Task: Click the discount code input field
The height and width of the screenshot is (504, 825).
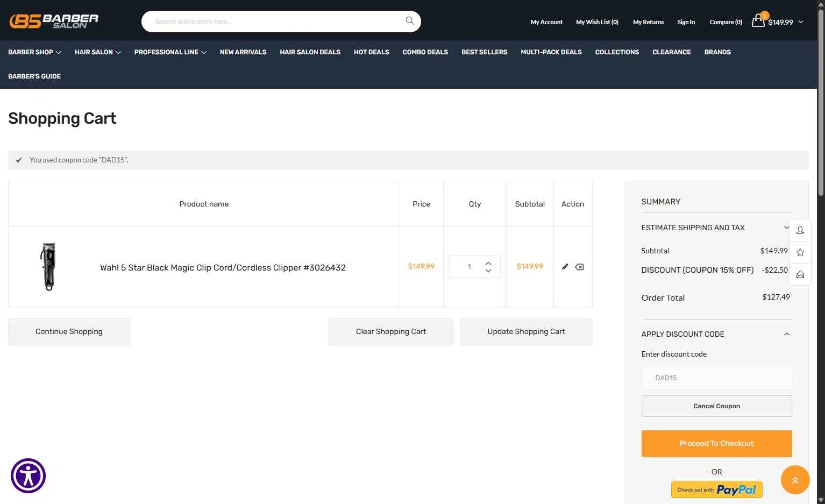Action: pos(717,378)
